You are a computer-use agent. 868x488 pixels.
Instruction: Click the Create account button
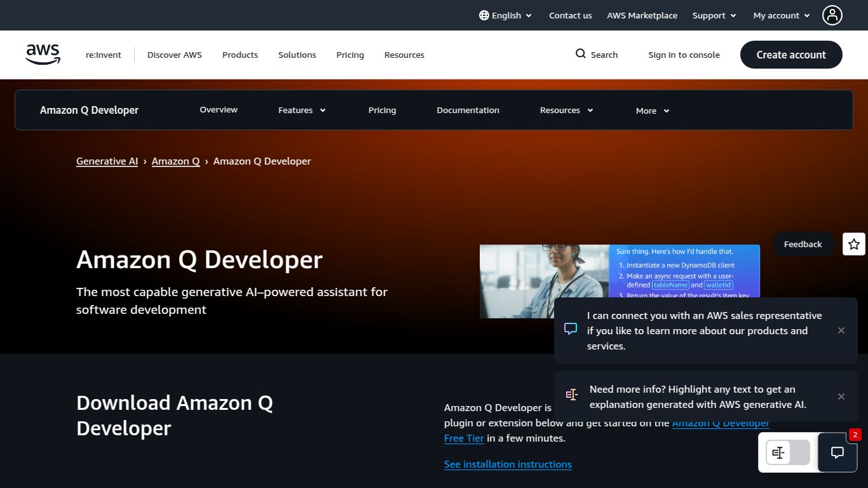coord(790,55)
